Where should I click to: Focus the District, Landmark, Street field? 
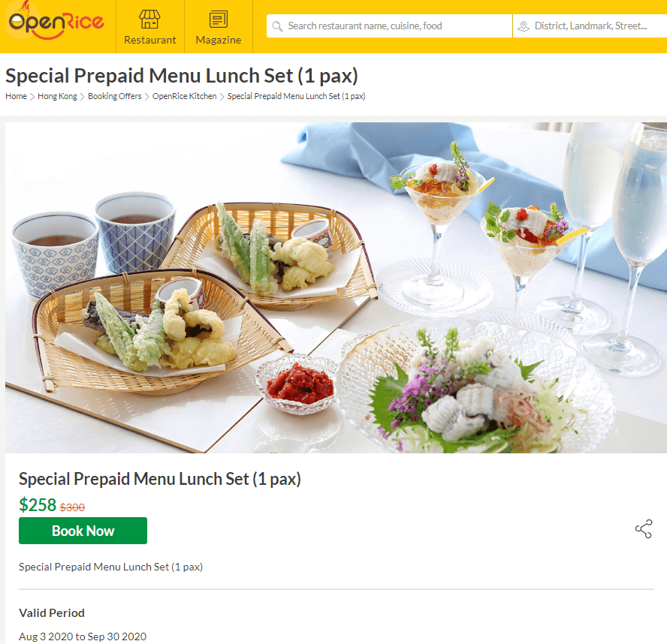[590, 26]
